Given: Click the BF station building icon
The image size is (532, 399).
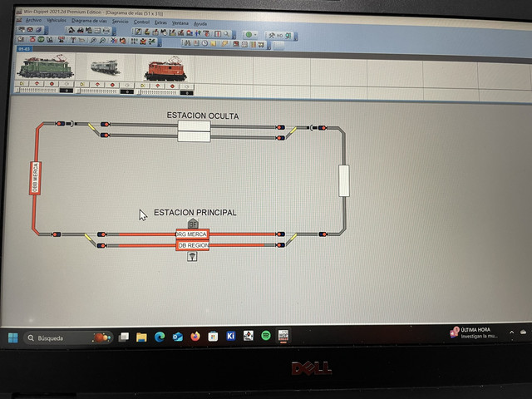Looking at the screenshot, I should (193, 224).
